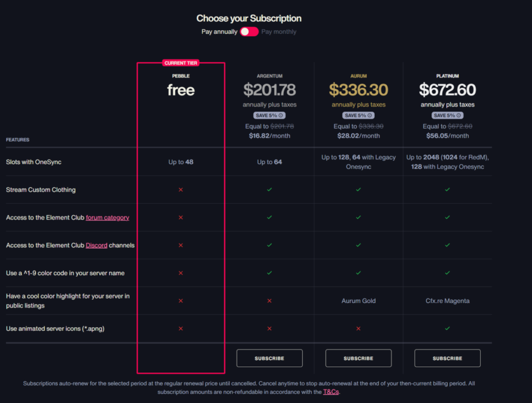Viewport: 532px width, 403px height.
Task: Click Argentum's red X for color highlight
Action: pos(269,301)
